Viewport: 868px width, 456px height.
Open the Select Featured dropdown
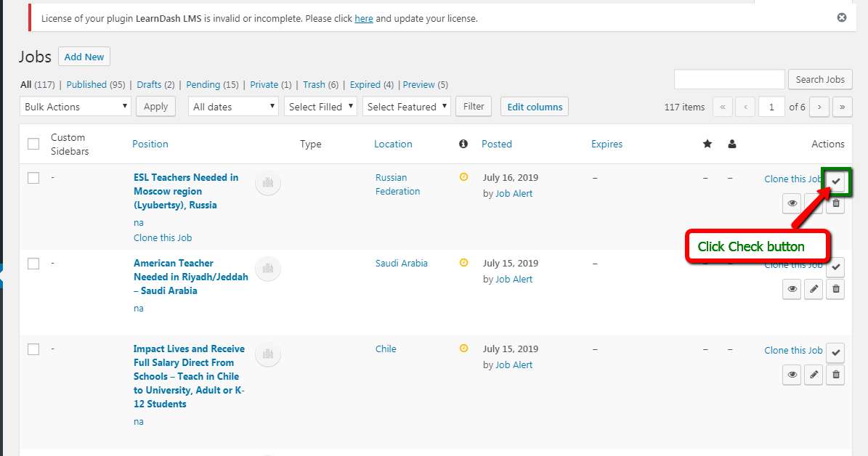tap(406, 107)
